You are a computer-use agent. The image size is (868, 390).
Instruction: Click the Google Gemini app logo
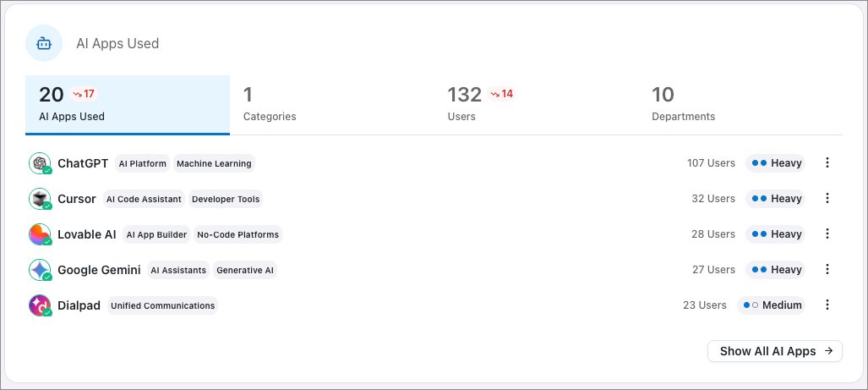pyautogui.click(x=40, y=270)
